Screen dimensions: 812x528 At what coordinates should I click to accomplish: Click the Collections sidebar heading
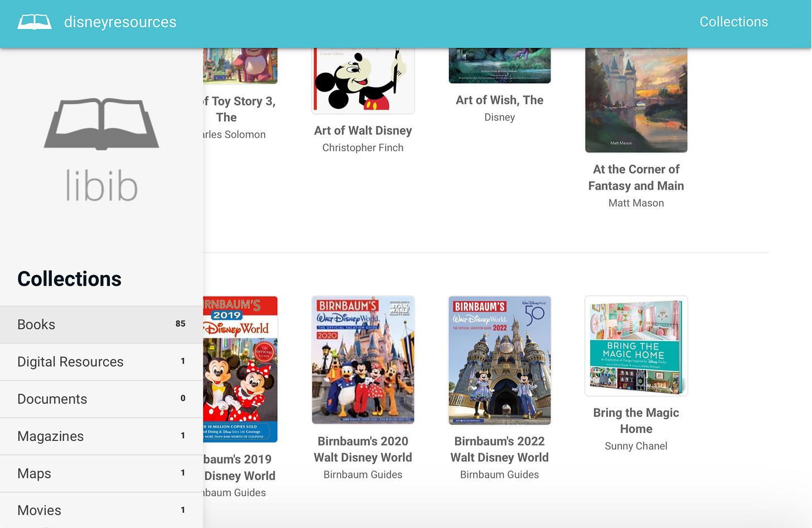click(69, 279)
